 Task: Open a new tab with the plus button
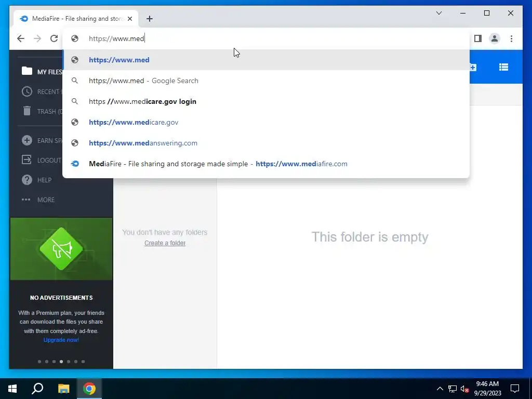pos(150,19)
